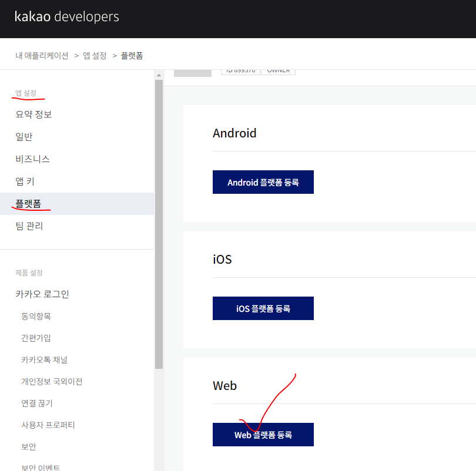Open 카카오 로그인 sidebar item
Screen dimensions: 476x471
[x=42, y=294]
